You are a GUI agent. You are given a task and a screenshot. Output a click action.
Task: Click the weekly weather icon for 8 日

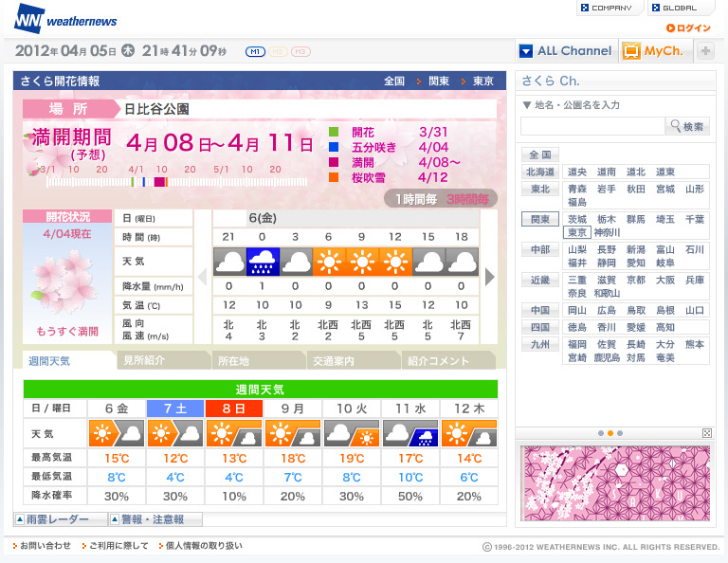click(234, 433)
